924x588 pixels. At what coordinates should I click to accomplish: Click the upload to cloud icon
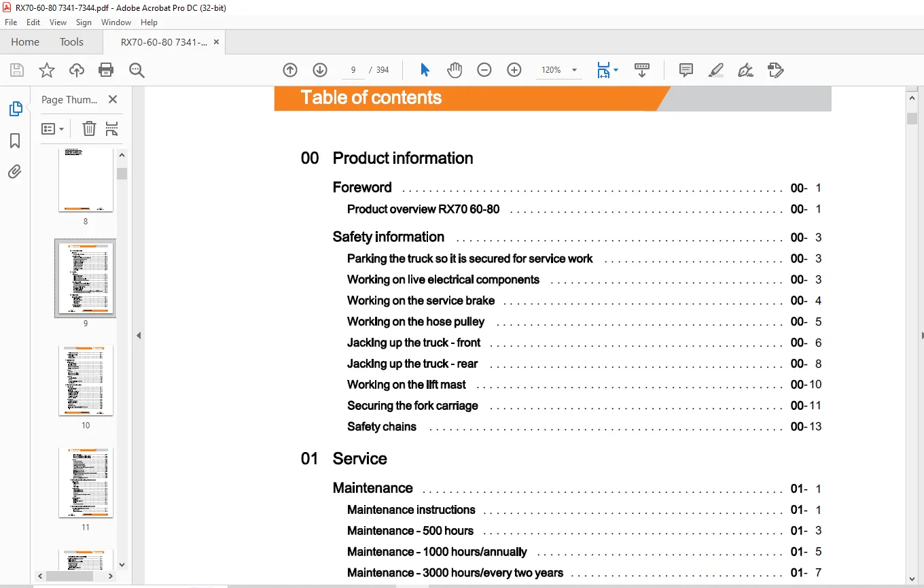tap(77, 70)
